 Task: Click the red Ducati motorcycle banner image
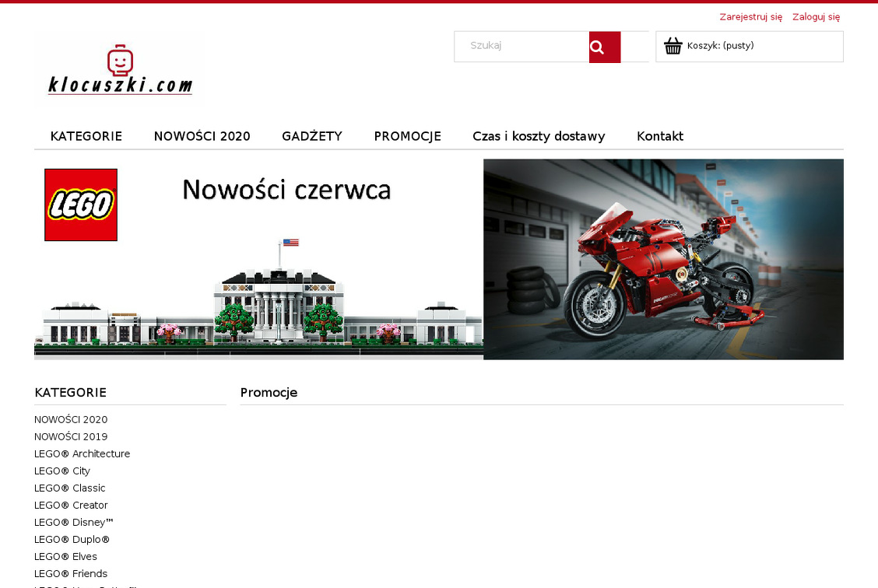(x=663, y=259)
